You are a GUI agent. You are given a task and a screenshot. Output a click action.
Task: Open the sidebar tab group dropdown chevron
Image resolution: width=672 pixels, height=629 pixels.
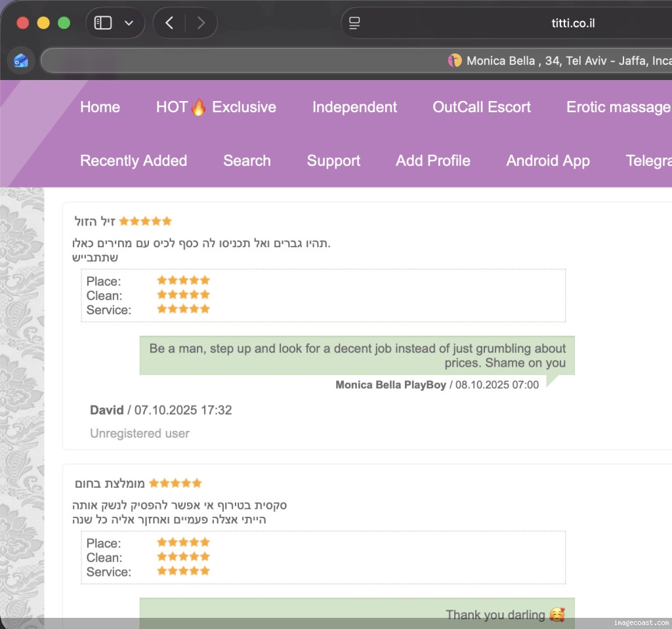point(129,23)
